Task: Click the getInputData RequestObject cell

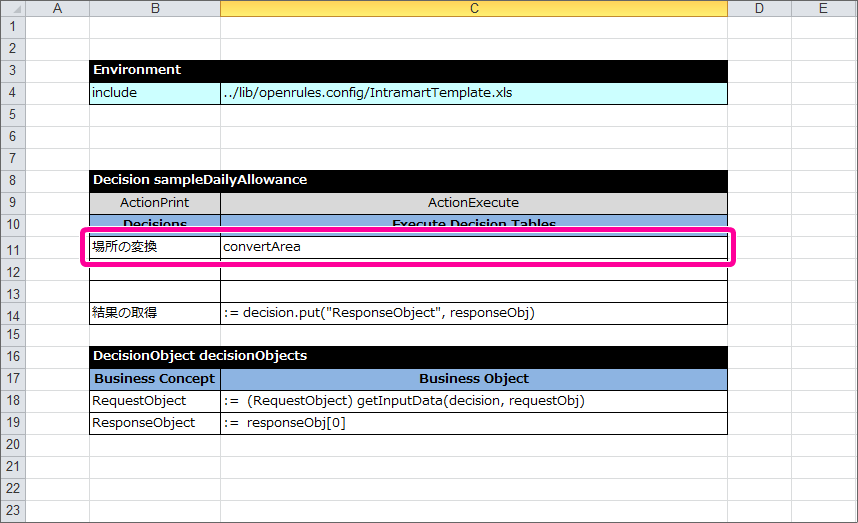Action: [x=473, y=401]
